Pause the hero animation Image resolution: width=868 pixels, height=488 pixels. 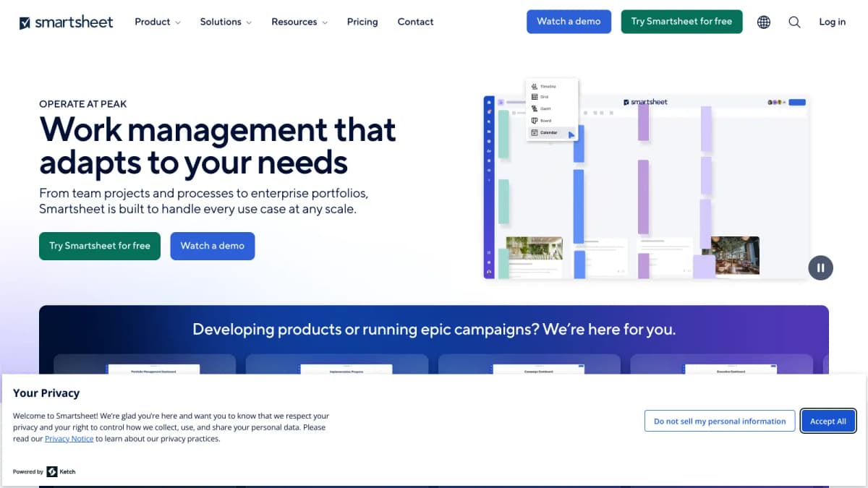tap(820, 267)
